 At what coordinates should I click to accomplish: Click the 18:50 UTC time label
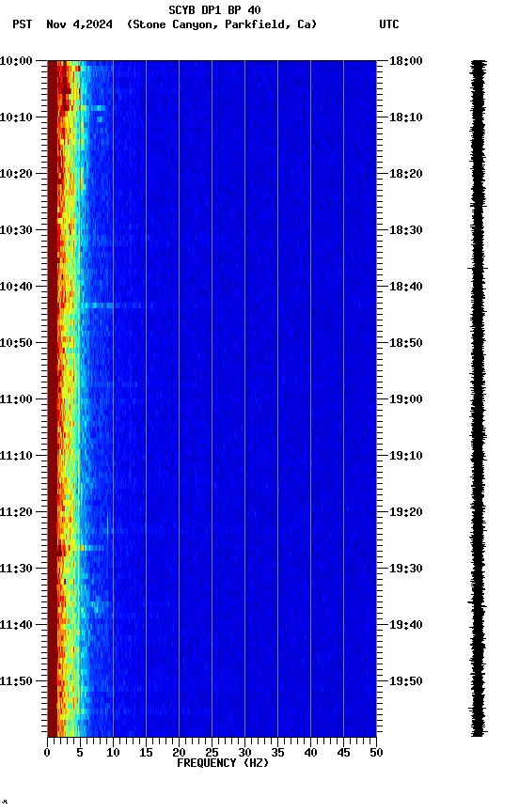click(x=406, y=343)
